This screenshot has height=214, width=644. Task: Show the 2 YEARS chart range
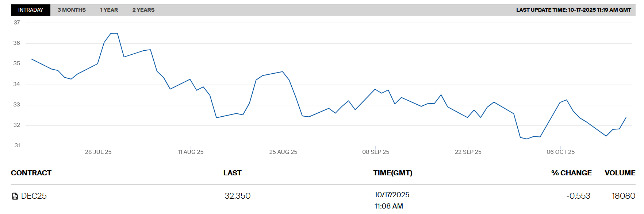143,10
